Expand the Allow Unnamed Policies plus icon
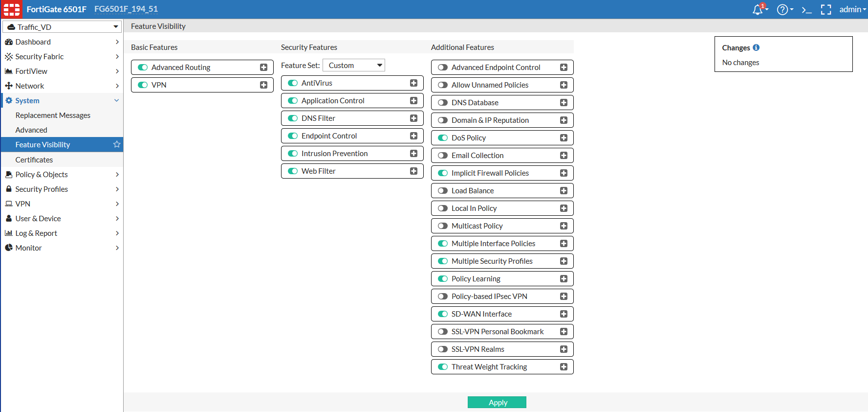Viewport: 868px width, 412px height. [x=564, y=85]
